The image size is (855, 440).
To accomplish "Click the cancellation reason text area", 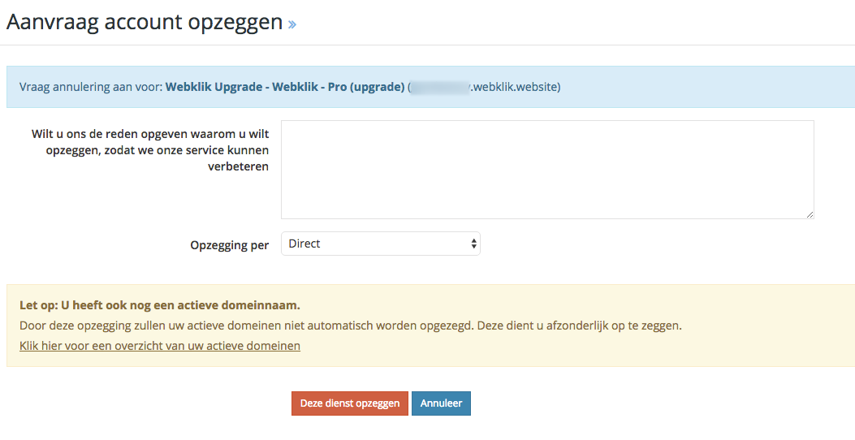I will [x=547, y=170].
